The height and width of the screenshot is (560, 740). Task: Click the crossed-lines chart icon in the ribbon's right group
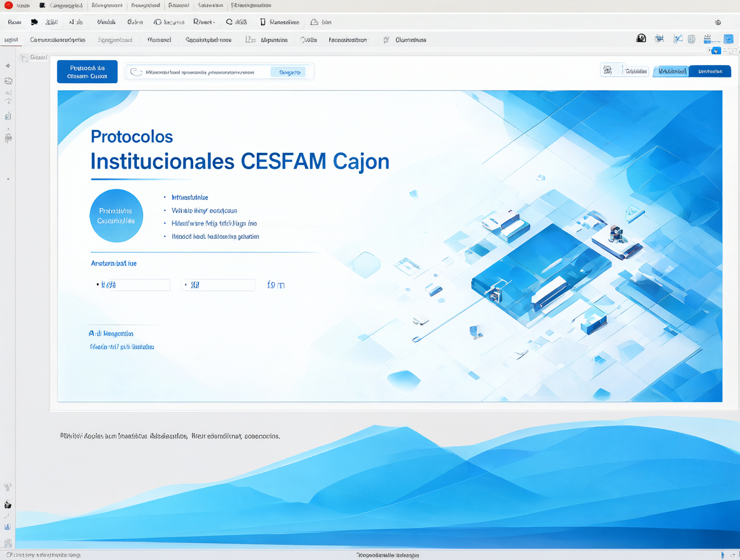coord(677,39)
